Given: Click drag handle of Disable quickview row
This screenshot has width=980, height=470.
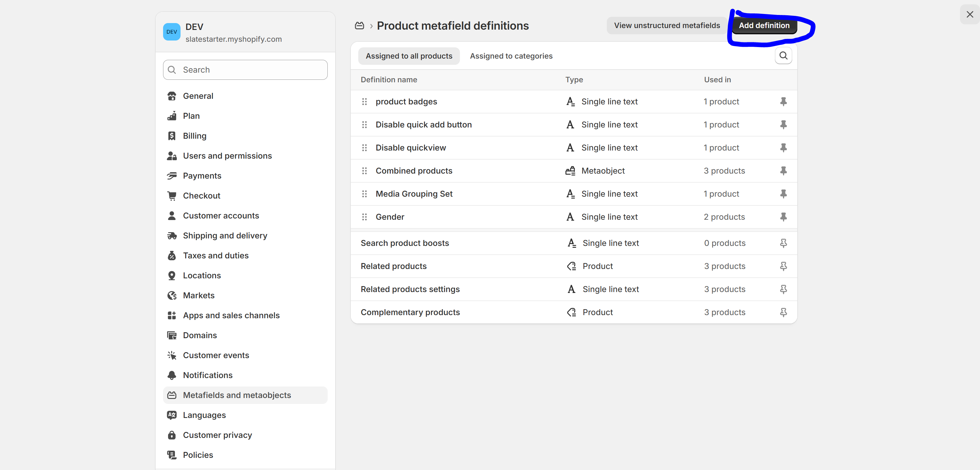Looking at the screenshot, I should pos(364,147).
